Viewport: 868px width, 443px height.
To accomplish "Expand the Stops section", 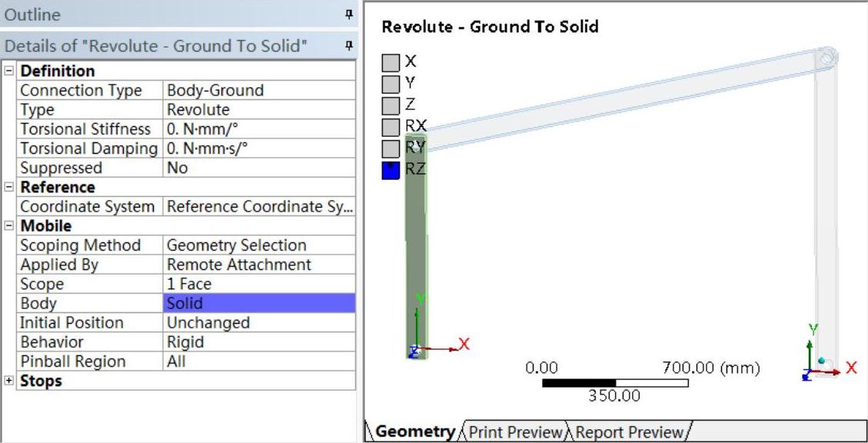I will pos(8,381).
